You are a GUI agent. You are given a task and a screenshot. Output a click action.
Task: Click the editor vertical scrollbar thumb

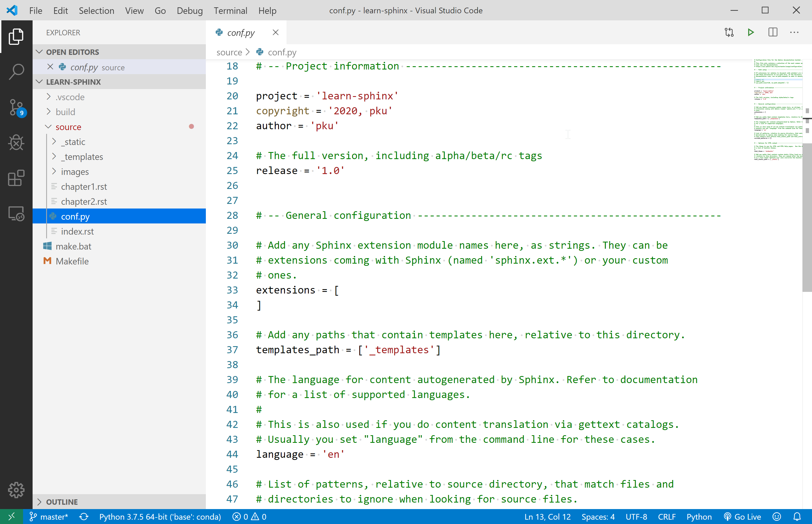(807, 218)
